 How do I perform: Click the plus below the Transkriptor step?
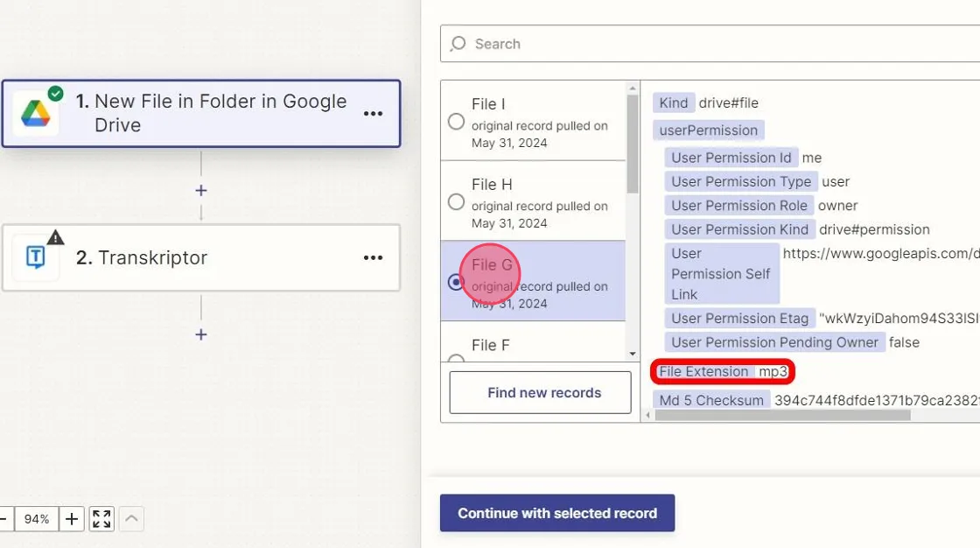200,334
